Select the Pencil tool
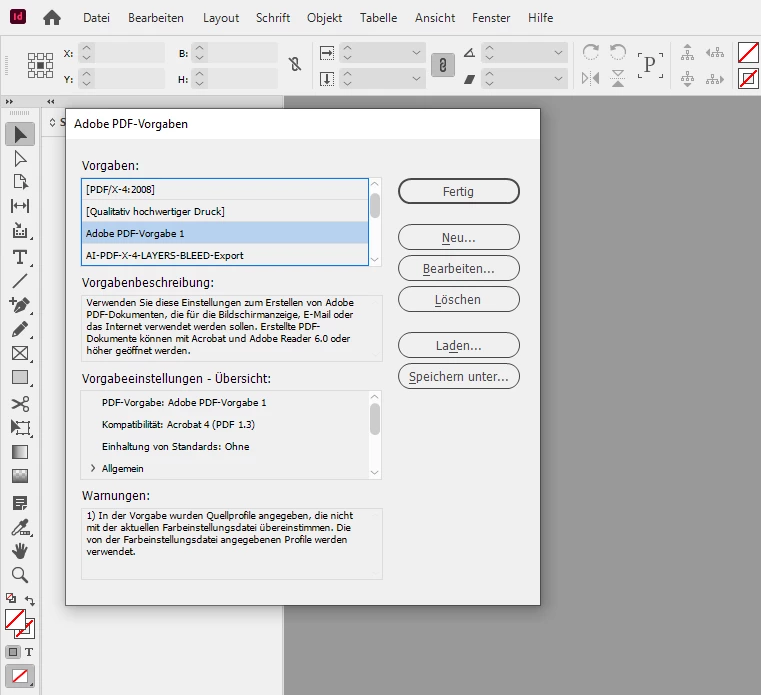 20,329
